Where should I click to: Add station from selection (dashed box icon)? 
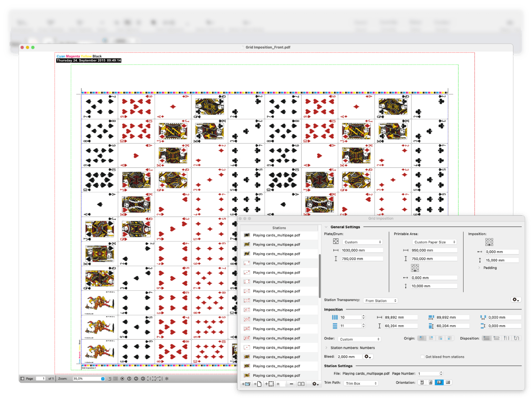(269, 384)
